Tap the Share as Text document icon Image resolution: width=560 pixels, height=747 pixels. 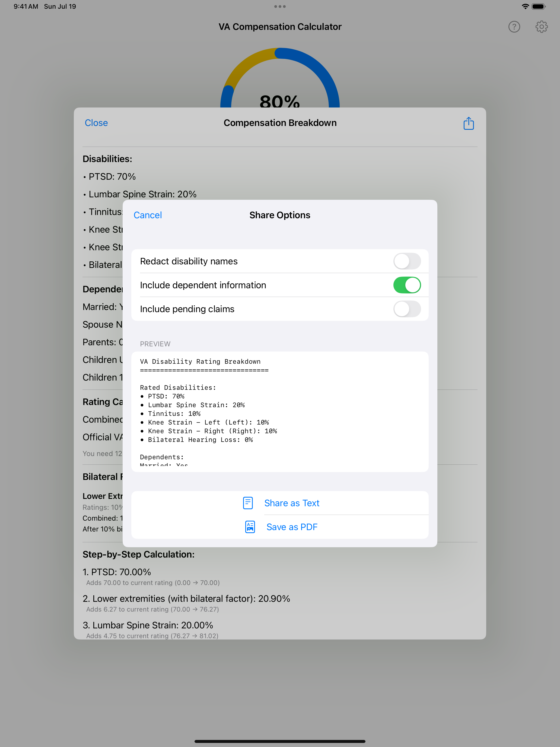click(x=248, y=503)
